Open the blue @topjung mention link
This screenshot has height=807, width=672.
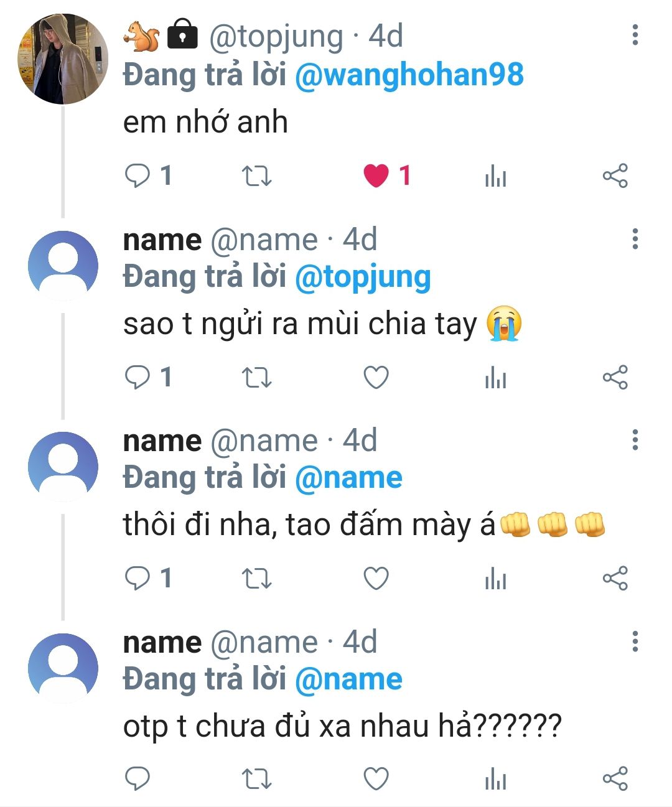coord(362,278)
